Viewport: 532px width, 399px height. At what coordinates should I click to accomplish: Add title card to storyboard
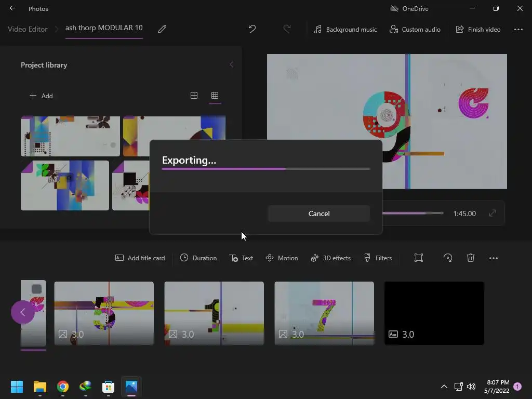tap(140, 258)
